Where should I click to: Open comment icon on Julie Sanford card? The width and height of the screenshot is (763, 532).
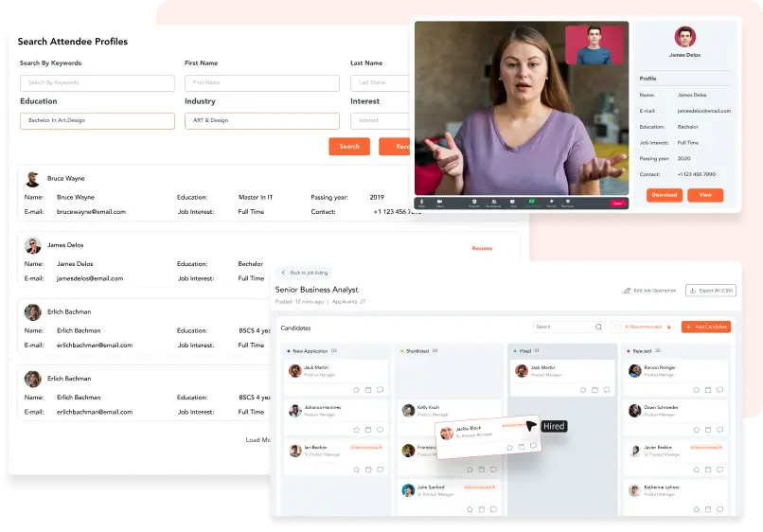[493, 509]
